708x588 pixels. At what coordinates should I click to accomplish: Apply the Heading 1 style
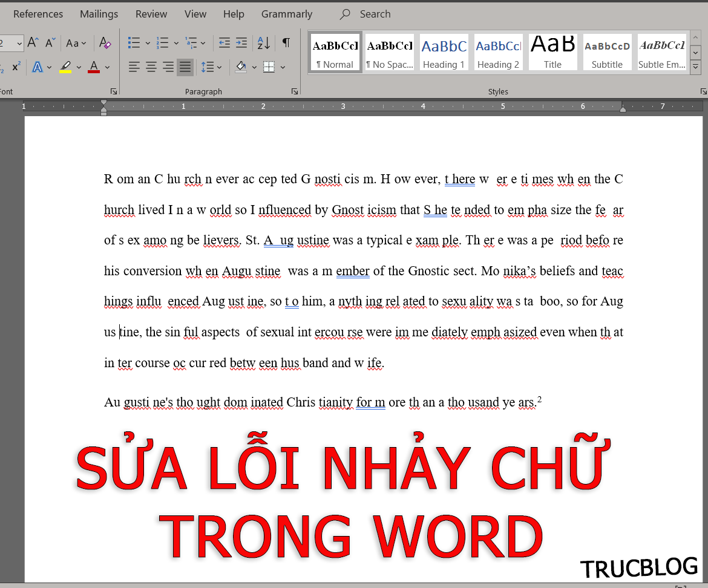(444, 52)
